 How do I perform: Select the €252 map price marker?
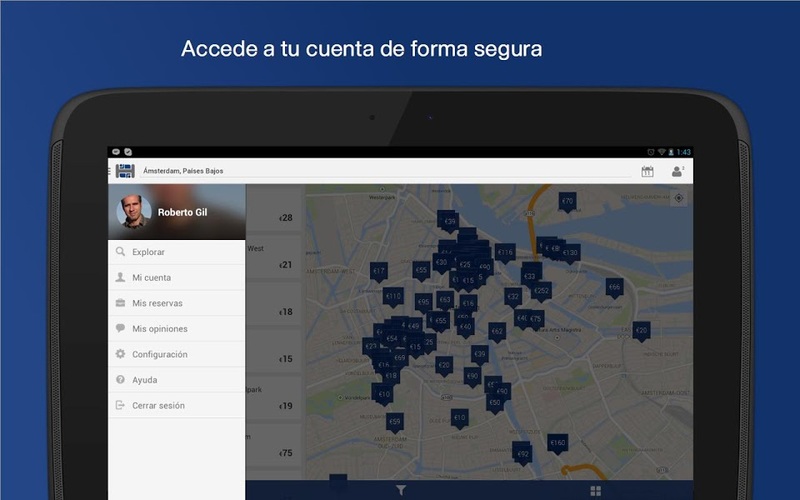coord(541,292)
